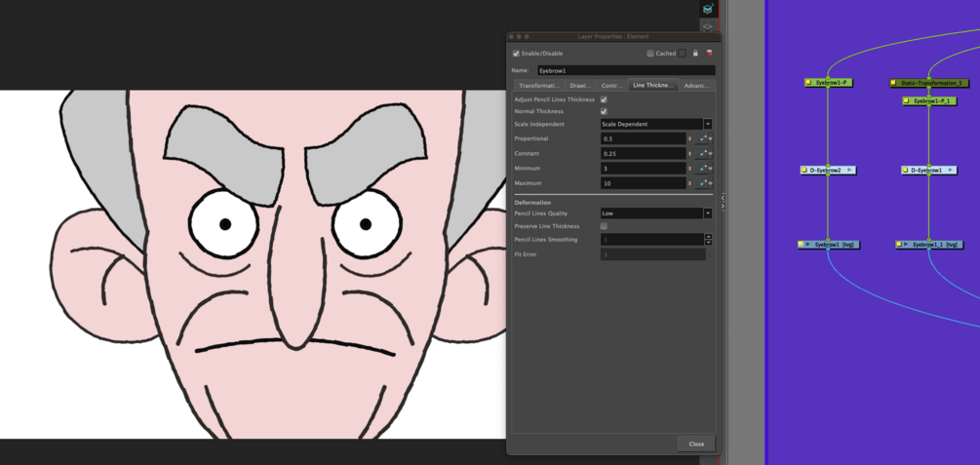Viewport: 980px width, 465px height.
Task: Click the arrow icon on D-Eyebrow1 node
Action: (949, 170)
